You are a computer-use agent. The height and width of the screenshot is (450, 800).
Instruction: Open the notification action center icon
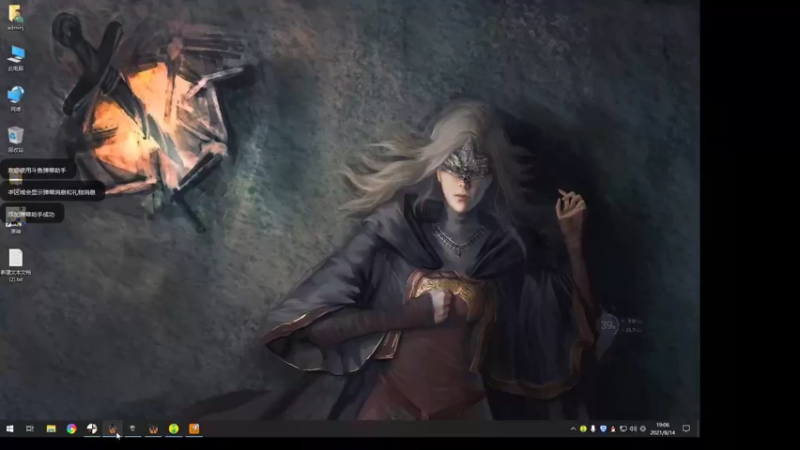click(x=686, y=429)
